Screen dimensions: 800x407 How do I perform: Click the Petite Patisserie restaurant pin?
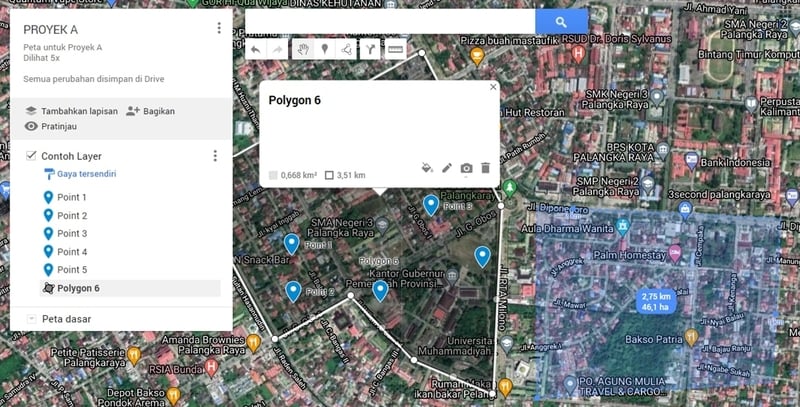tap(134, 354)
